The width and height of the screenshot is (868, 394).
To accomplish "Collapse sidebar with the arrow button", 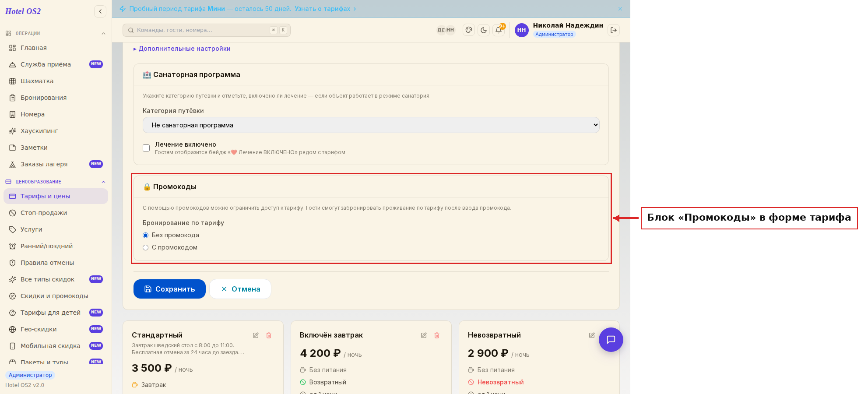I will 100,11.
